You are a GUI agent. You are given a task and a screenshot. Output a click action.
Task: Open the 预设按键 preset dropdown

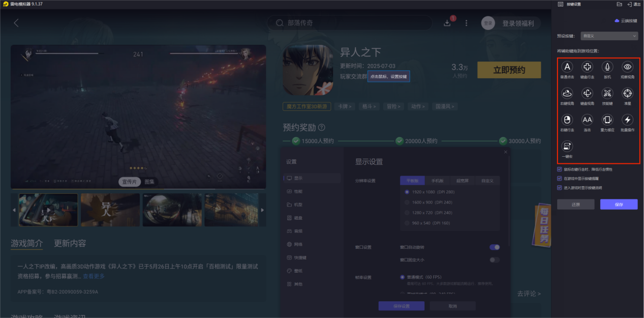pyautogui.click(x=610, y=36)
